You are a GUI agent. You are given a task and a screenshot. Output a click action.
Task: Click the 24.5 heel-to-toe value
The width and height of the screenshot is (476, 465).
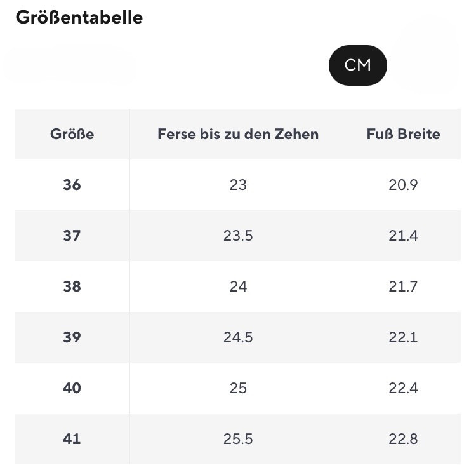pyautogui.click(x=238, y=337)
